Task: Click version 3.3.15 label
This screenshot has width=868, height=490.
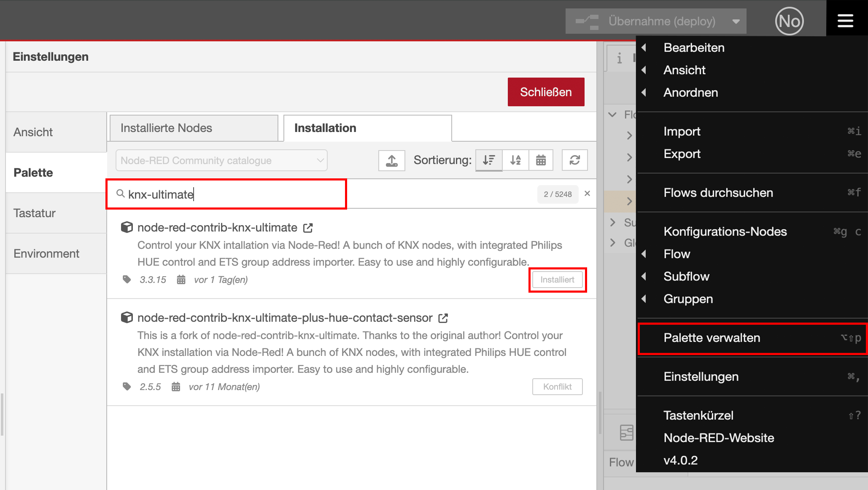Action: coord(153,280)
